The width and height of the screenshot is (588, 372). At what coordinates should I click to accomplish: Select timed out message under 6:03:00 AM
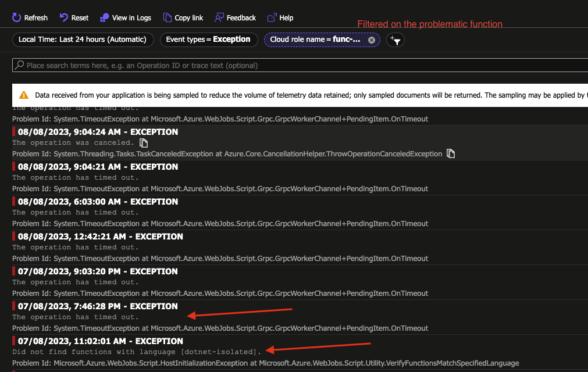(76, 212)
